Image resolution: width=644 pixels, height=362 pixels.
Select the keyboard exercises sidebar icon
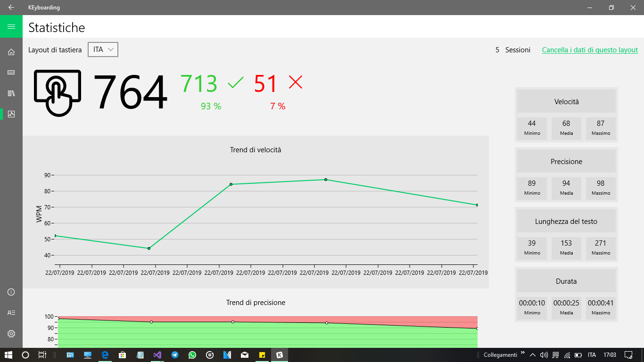(x=11, y=72)
